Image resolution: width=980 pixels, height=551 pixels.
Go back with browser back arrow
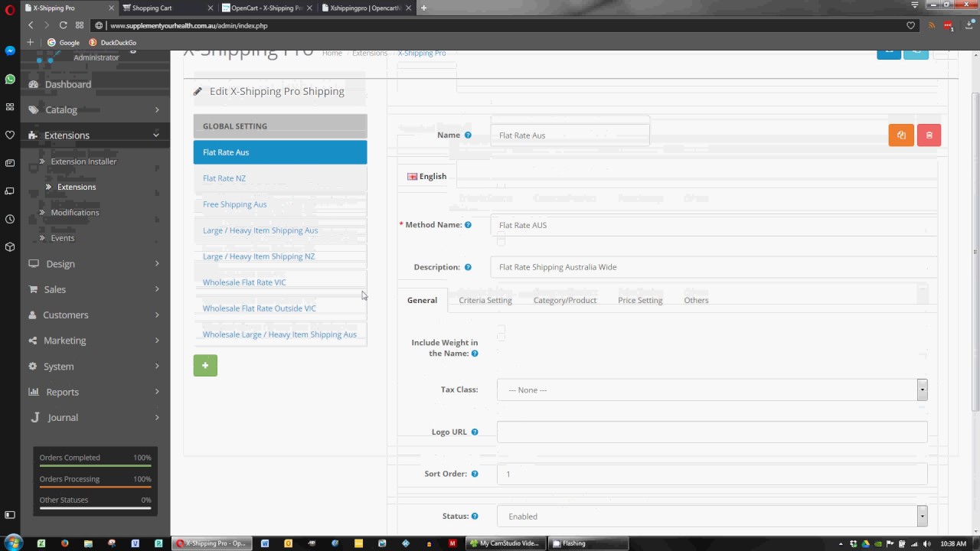pyautogui.click(x=31, y=25)
